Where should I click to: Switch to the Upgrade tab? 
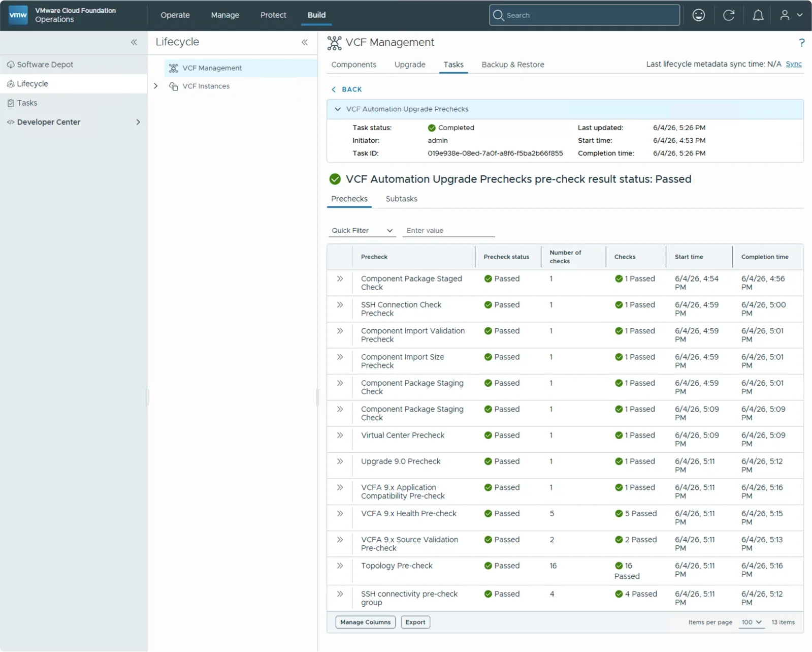pos(410,65)
